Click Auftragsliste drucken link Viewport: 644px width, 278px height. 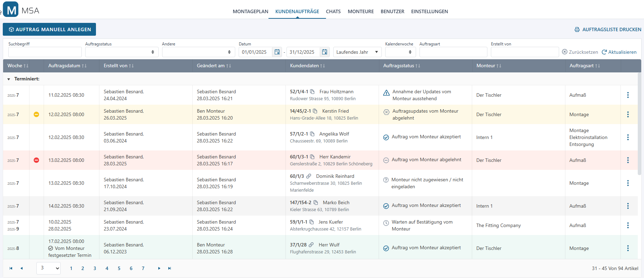pyautogui.click(x=608, y=29)
